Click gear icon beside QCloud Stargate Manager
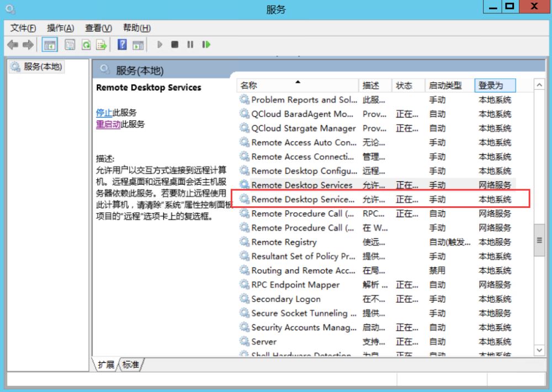Image resolution: width=552 pixels, height=392 pixels. pyautogui.click(x=245, y=127)
